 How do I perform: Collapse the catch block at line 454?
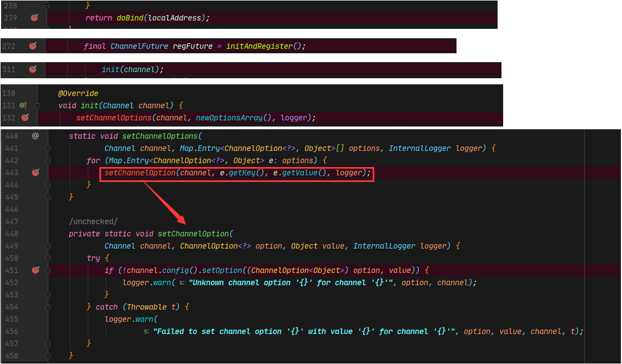coord(48,307)
